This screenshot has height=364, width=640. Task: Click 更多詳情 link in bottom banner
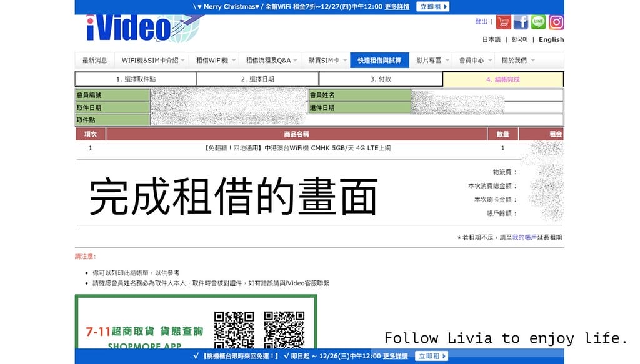pos(395,356)
